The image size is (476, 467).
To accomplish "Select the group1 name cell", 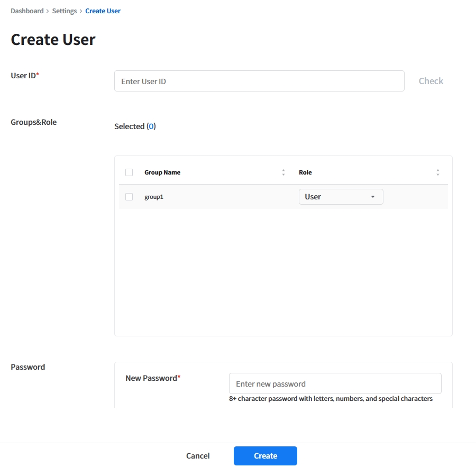I will coord(153,197).
